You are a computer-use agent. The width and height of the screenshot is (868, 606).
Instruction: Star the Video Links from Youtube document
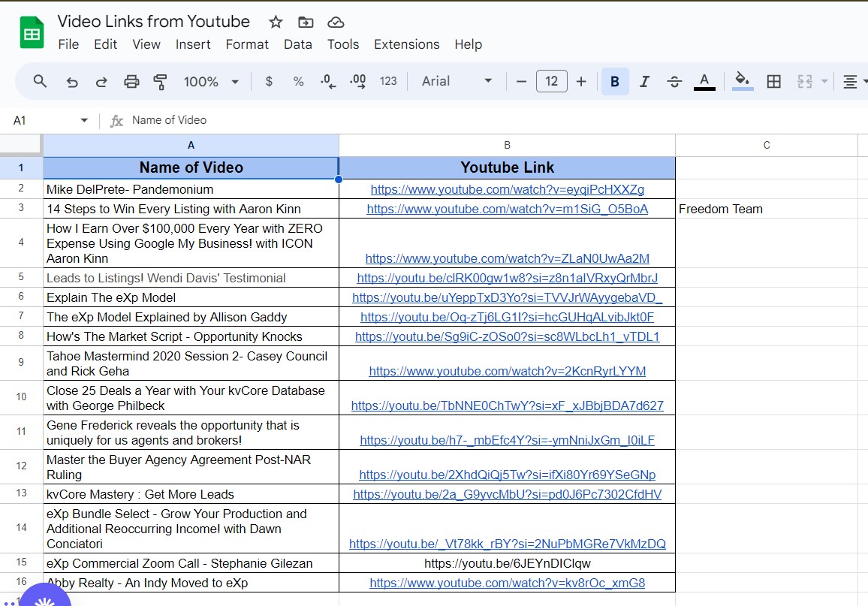click(276, 22)
